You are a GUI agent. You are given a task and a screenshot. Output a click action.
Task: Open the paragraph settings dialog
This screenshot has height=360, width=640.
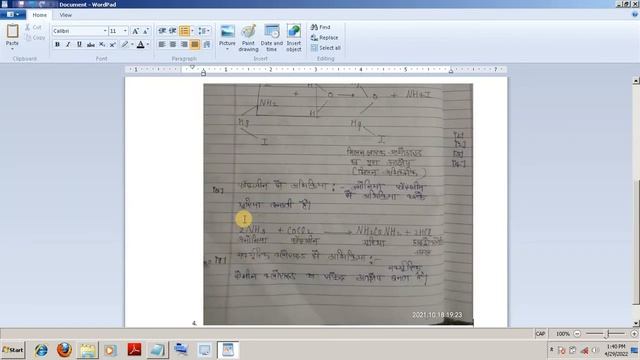[x=207, y=44]
